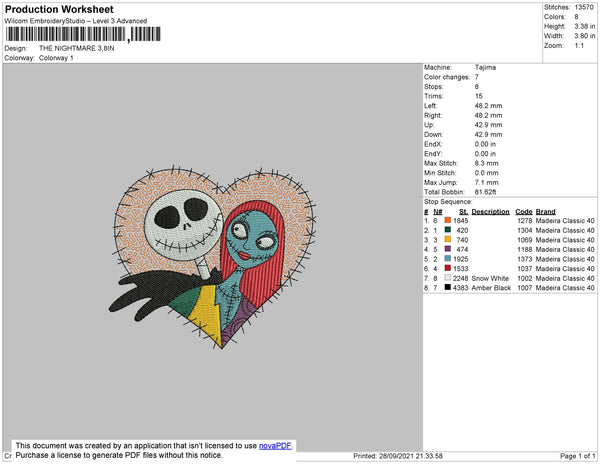Click stitch count 1845 in stop sequence

(461, 221)
